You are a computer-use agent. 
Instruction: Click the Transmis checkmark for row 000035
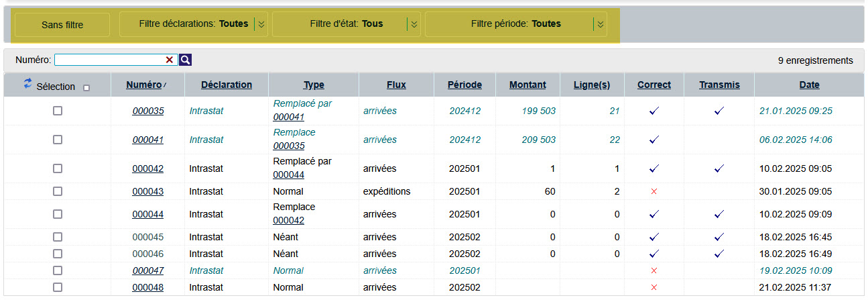point(719,111)
